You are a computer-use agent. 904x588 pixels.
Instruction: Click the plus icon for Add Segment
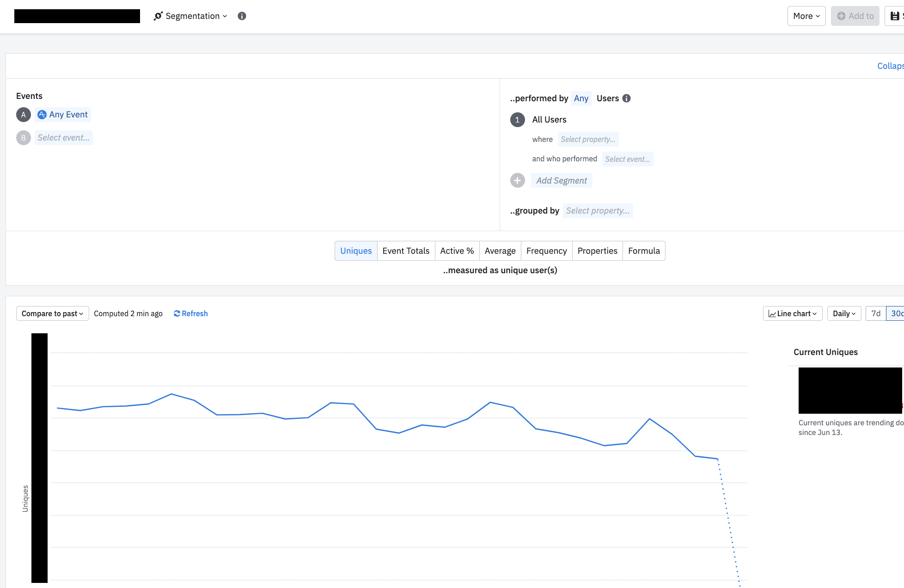tap(517, 181)
